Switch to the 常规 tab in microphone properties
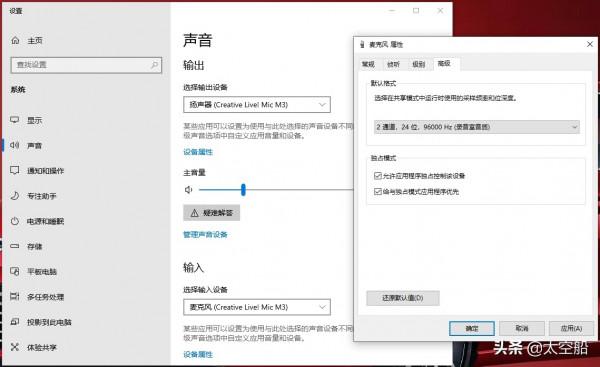 (x=368, y=64)
